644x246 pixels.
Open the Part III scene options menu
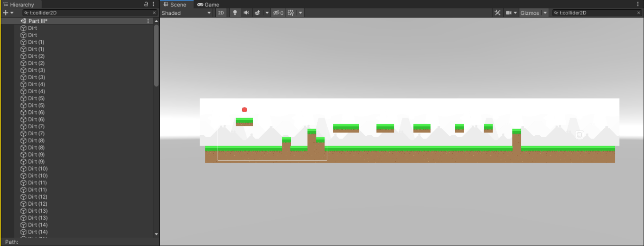tap(148, 21)
